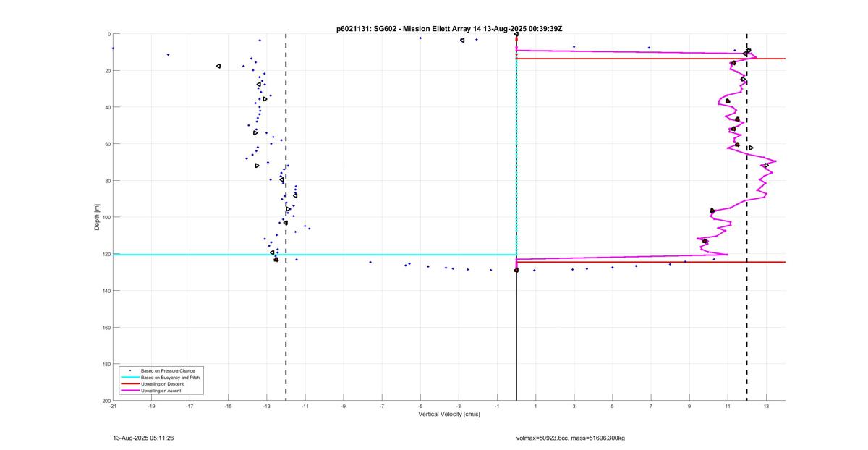
Task: Click x-axis tick label -17
Action: (190, 407)
